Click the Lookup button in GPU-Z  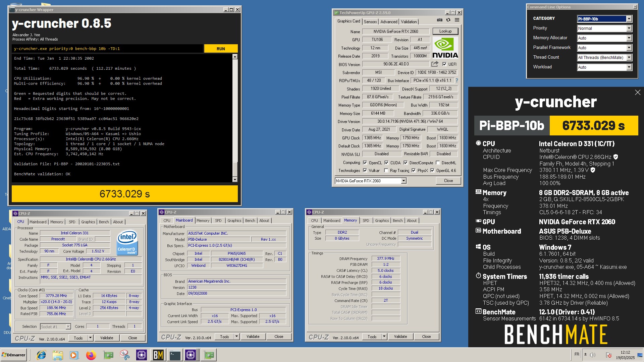(x=445, y=31)
